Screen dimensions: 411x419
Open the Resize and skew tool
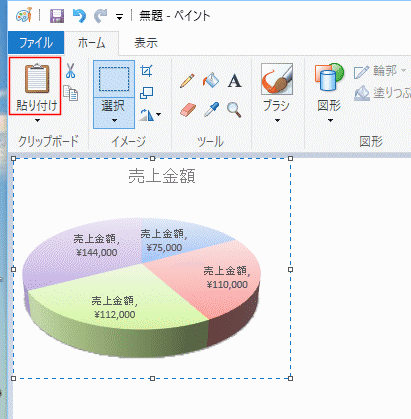pos(146,93)
